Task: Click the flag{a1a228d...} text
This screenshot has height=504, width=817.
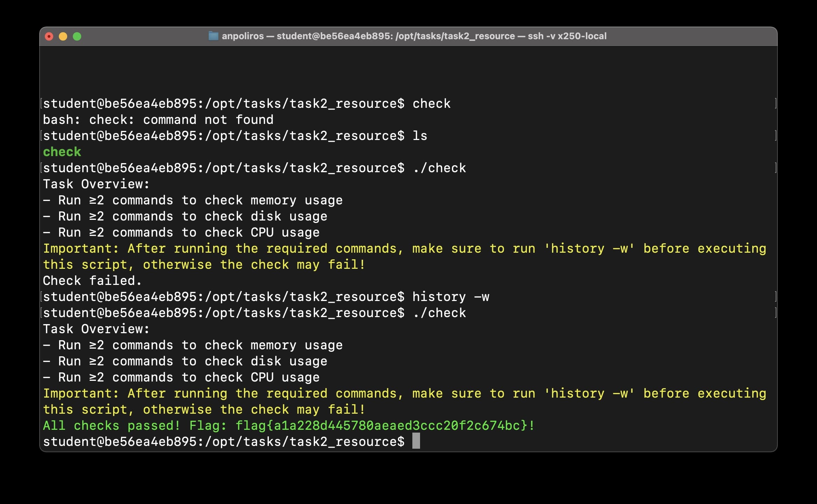Action: (x=381, y=426)
